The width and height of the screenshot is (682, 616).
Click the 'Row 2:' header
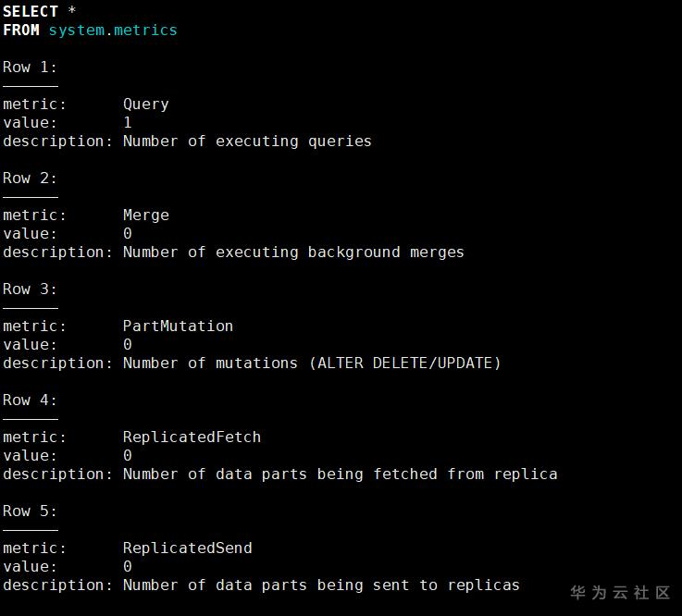click(x=31, y=178)
